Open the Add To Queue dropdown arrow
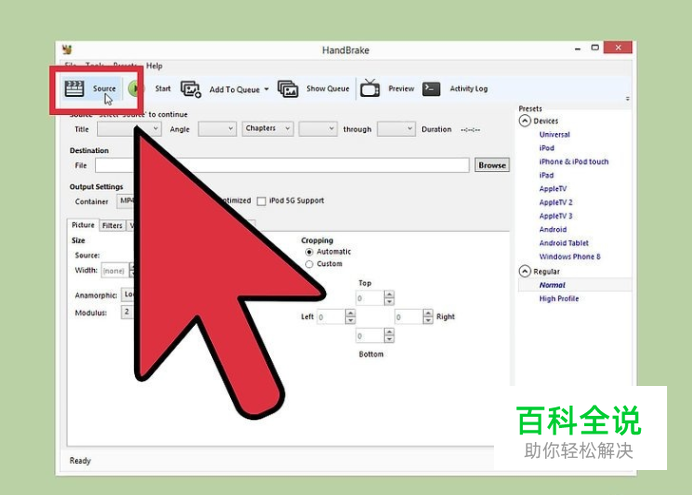This screenshot has width=692, height=495. click(x=267, y=89)
